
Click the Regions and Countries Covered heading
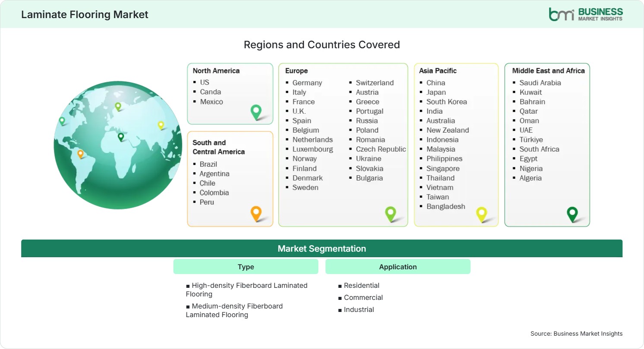point(322,44)
